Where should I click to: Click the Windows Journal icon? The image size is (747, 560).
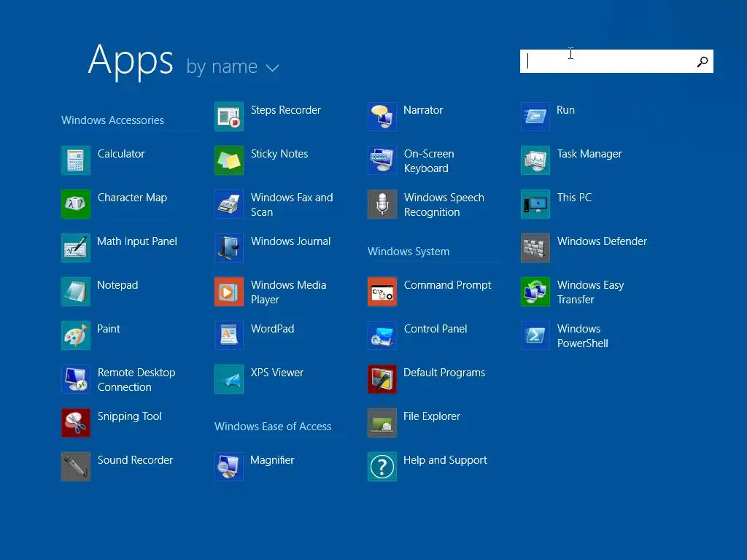tap(229, 248)
